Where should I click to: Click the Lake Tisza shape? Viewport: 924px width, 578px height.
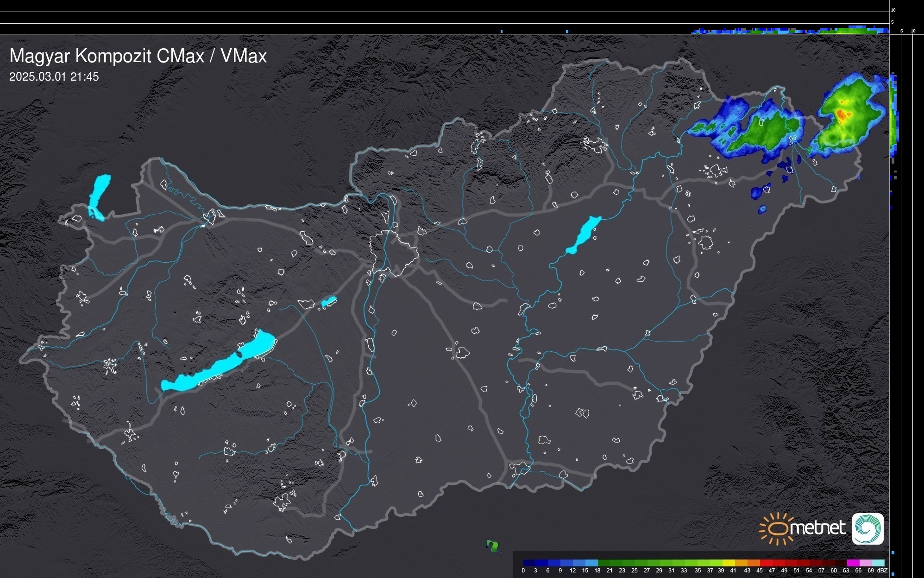pyautogui.click(x=584, y=234)
